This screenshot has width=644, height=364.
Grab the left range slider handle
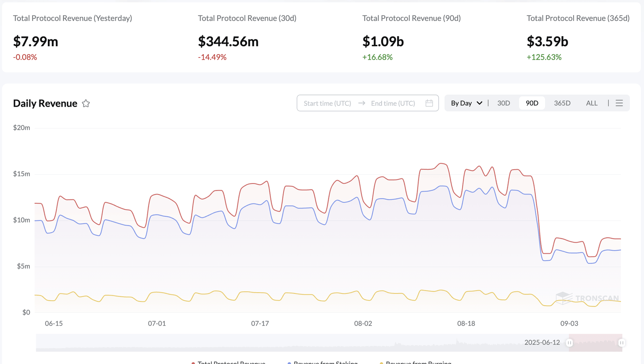[569, 343]
